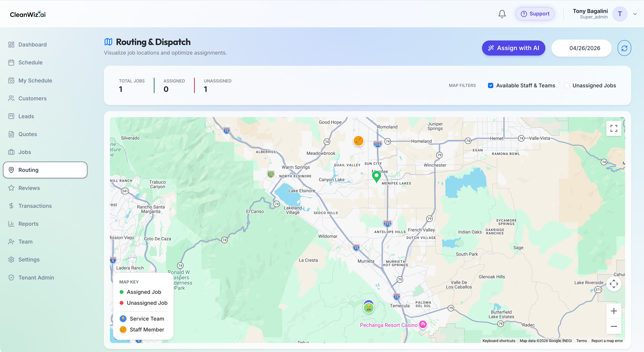Image resolution: width=644 pixels, height=352 pixels.
Task: Click the Total Jobs count
Action: [x=121, y=89]
